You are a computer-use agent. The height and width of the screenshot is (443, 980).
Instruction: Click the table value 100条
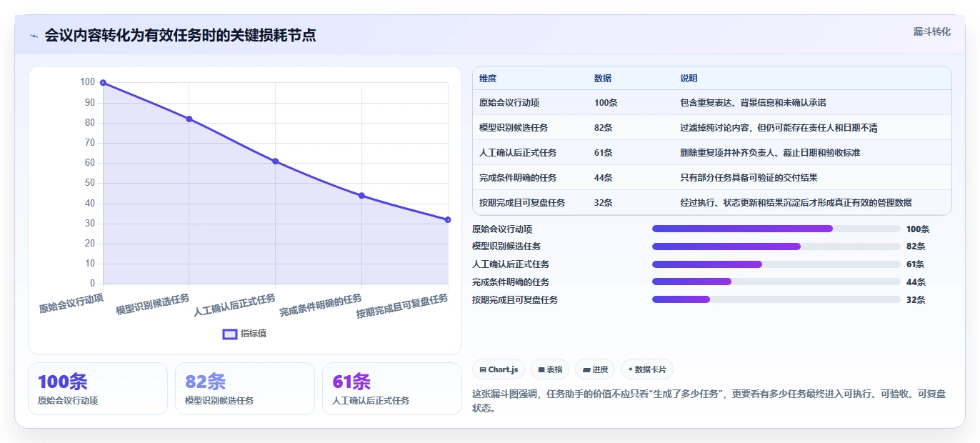click(606, 103)
